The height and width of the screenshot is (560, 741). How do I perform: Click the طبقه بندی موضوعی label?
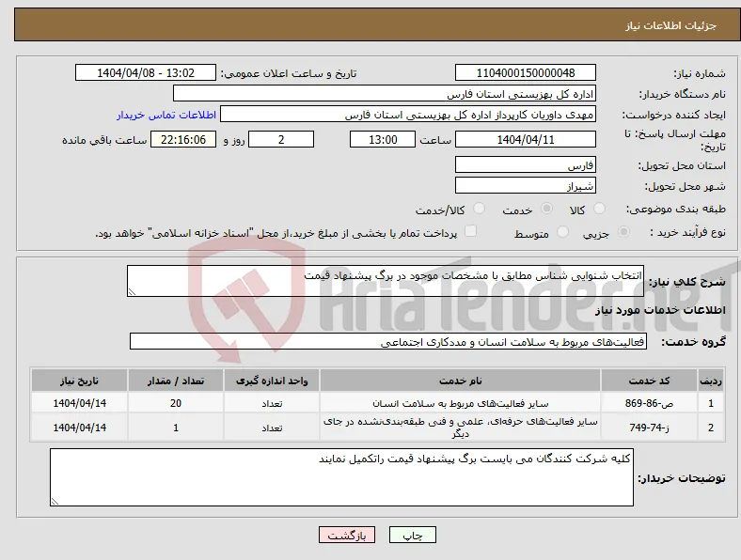[x=676, y=209]
